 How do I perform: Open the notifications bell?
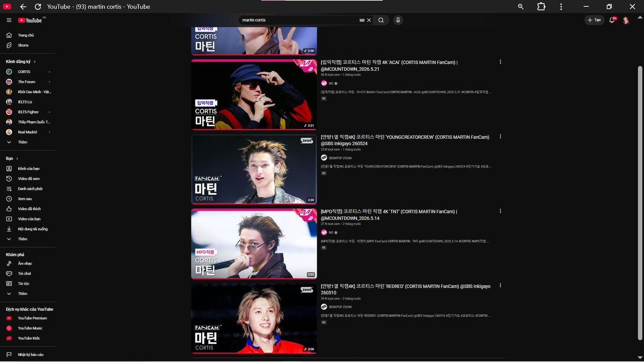[612, 20]
